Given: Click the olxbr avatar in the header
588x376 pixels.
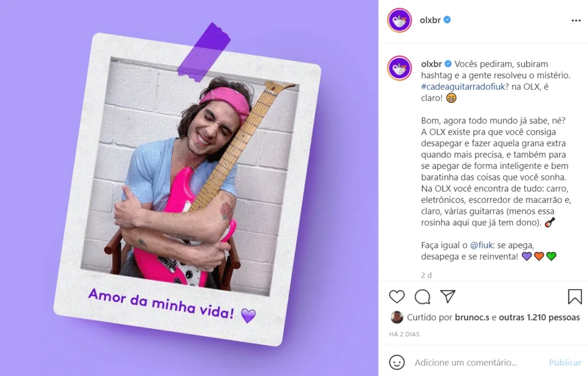Looking at the screenshot, I should point(400,20).
